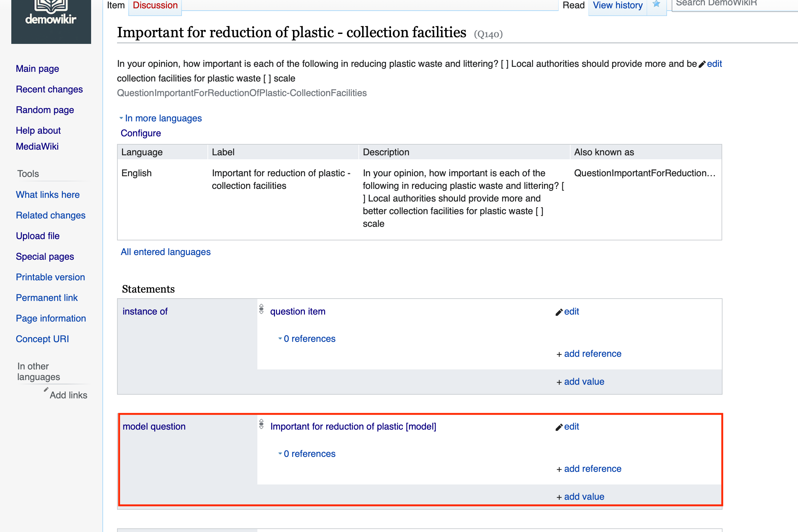The image size is (798, 532).
Task: Switch to View history tab
Action: pos(617,5)
